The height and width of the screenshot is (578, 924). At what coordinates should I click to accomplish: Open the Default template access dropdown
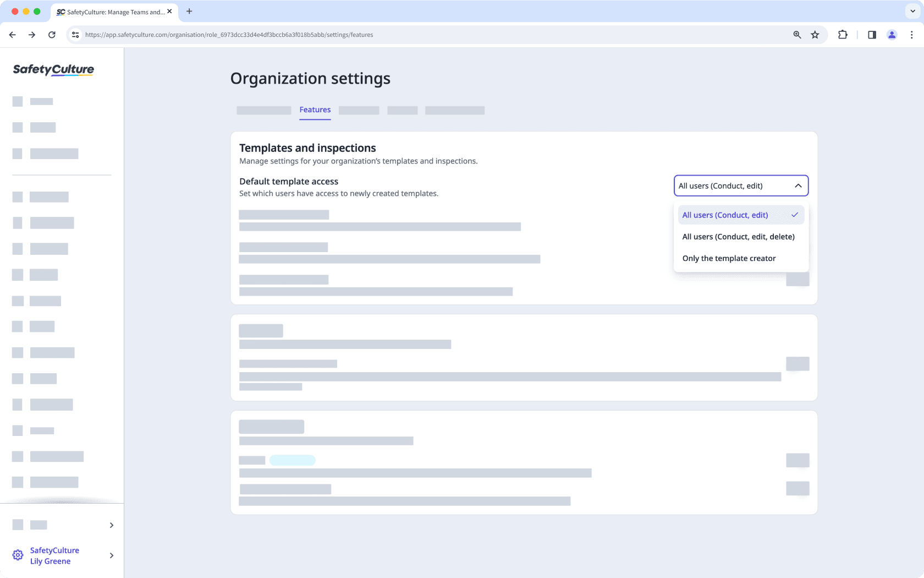pos(741,186)
